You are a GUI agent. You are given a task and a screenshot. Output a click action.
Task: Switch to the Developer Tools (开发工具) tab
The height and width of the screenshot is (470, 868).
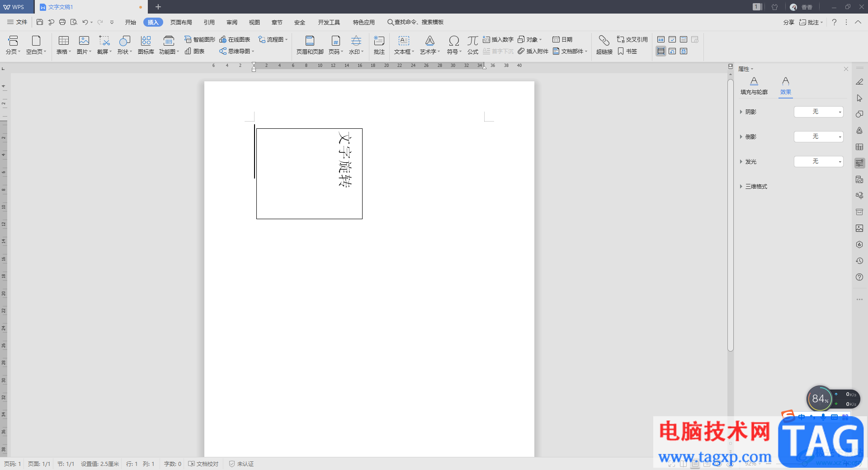(329, 22)
